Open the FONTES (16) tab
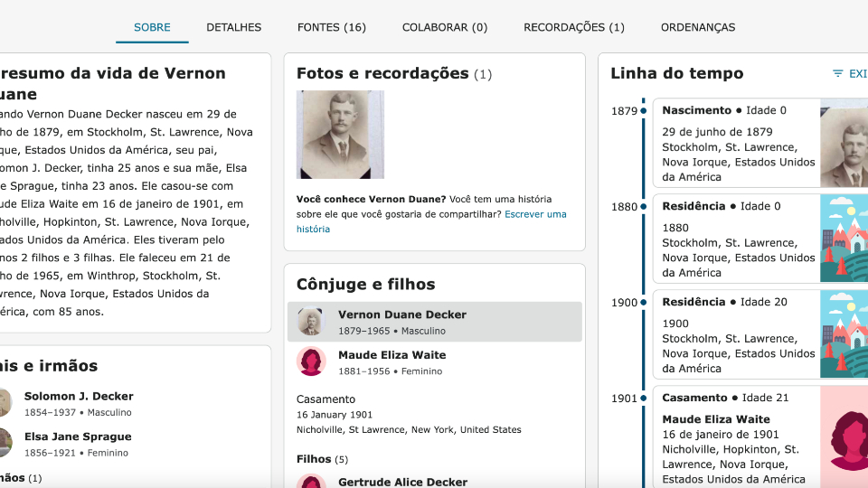 pyautogui.click(x=332, y=27)
